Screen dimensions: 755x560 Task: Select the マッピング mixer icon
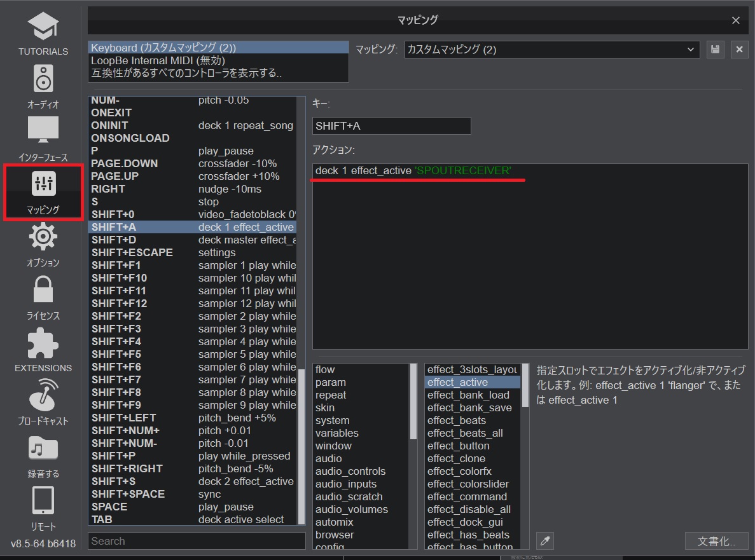click(43, 183)
